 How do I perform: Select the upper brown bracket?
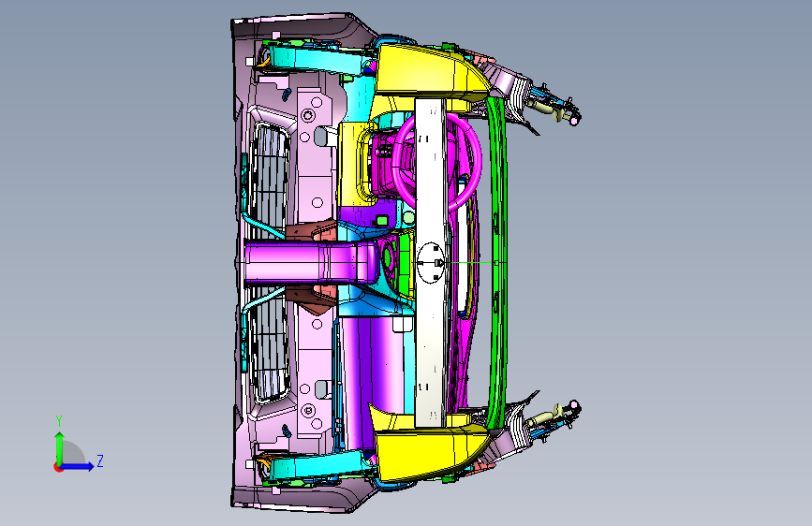tap(311, 231)
